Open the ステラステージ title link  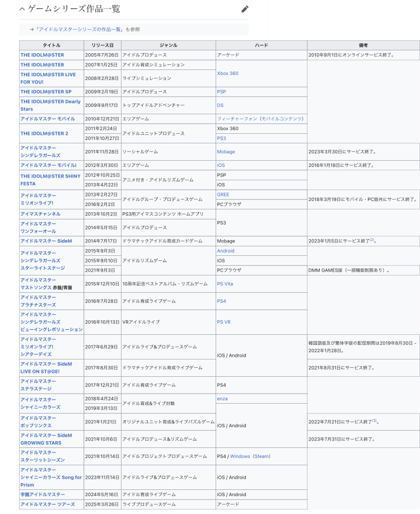coord(39,385)
